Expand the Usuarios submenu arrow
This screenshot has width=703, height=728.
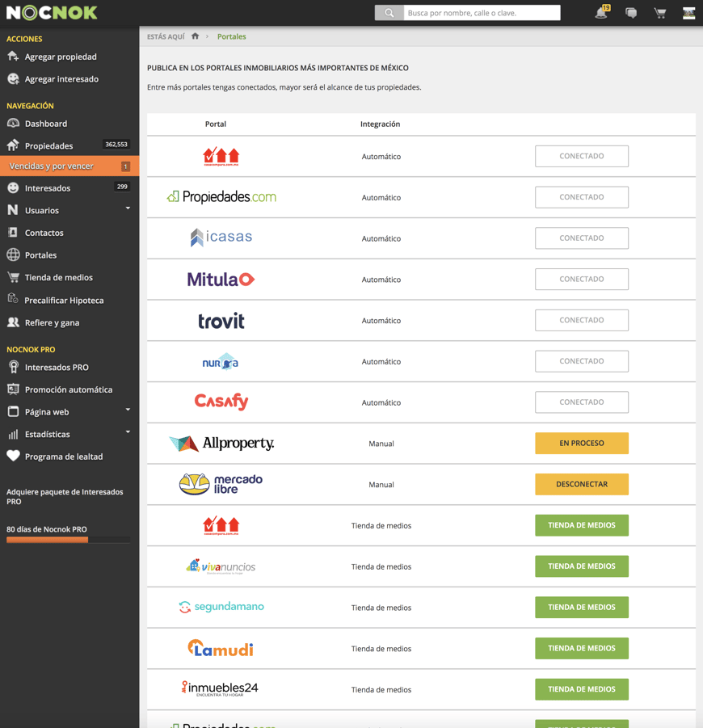point(128,208)
